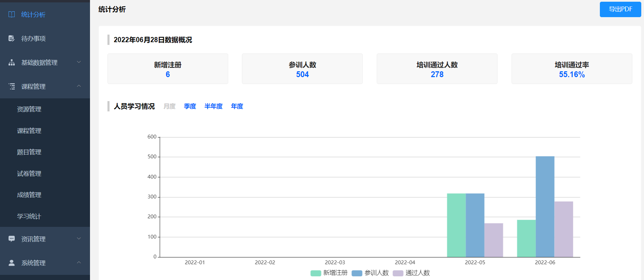Click the 55.16% pass rate value
This screenshot has height=280, width=644.
pos(572,74)
